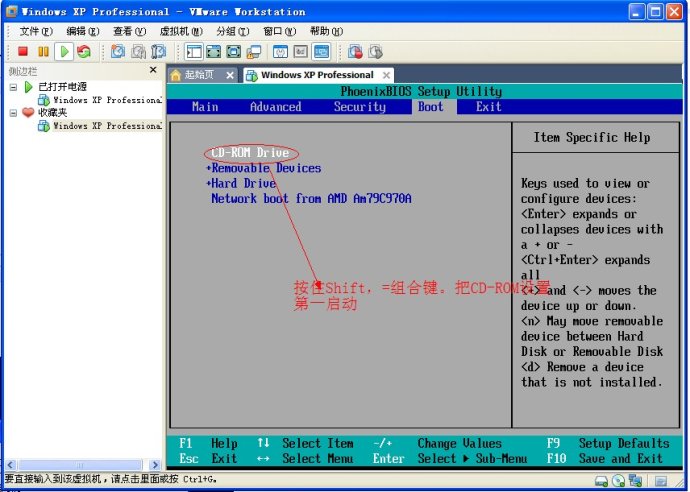
Task: Click the greyed appliance view toolbar icon
Action: (301, 51)
